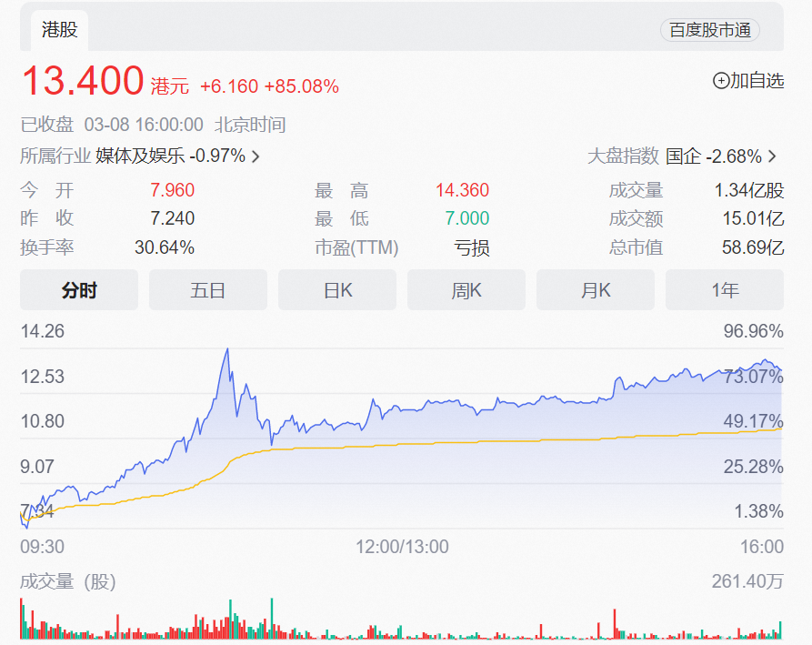View the 1年 one-year chart
The width and height of the screenshot is (812, 645).
point(725,290)
